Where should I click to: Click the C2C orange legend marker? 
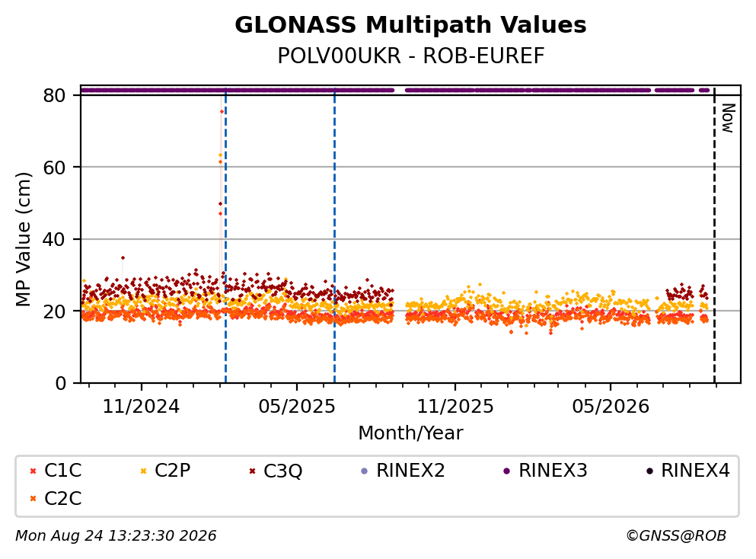pyautogui.click(x=33, y=499)
